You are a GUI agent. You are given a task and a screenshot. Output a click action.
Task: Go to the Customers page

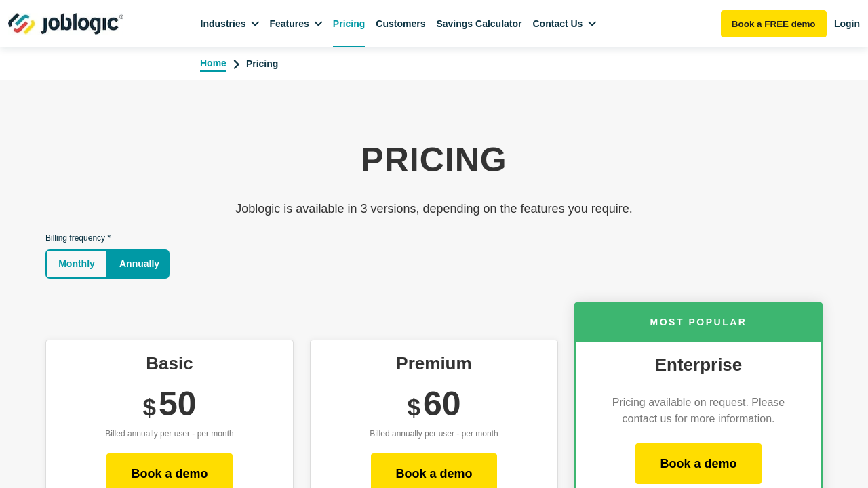pyautogui.click(x=401, y=24)
